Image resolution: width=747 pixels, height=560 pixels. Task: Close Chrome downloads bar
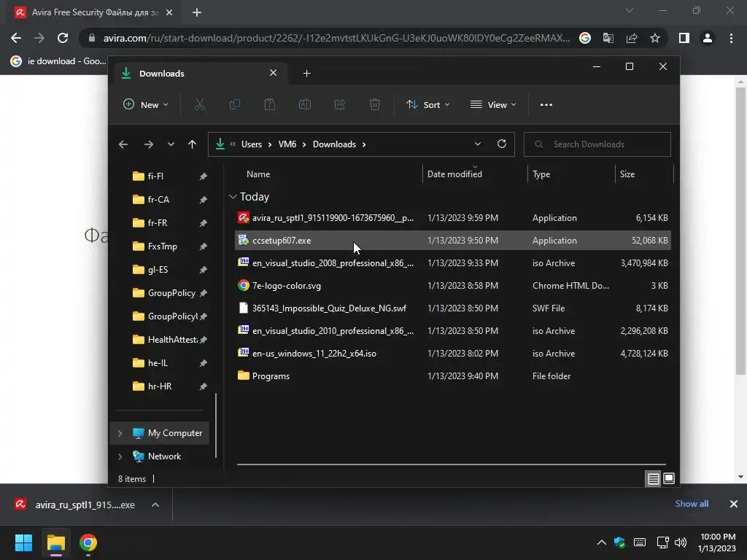(x=734, y=504)
